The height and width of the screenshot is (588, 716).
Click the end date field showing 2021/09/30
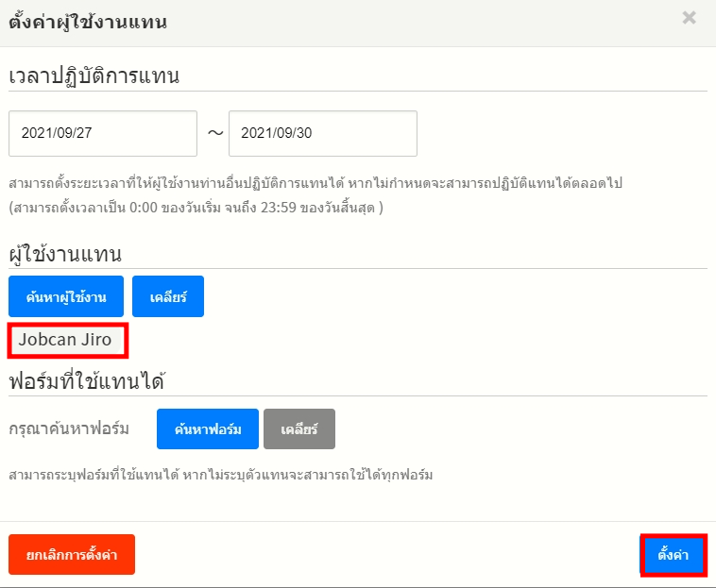point(322,133)
